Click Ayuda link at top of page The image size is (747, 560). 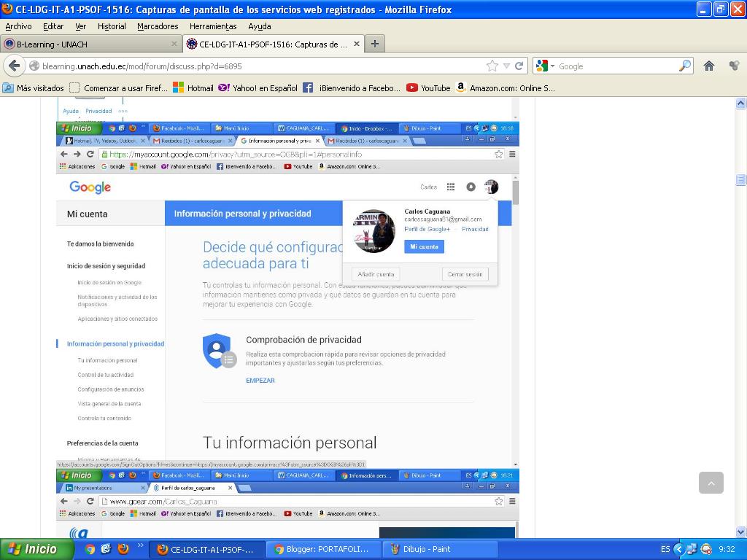[71, 111]
